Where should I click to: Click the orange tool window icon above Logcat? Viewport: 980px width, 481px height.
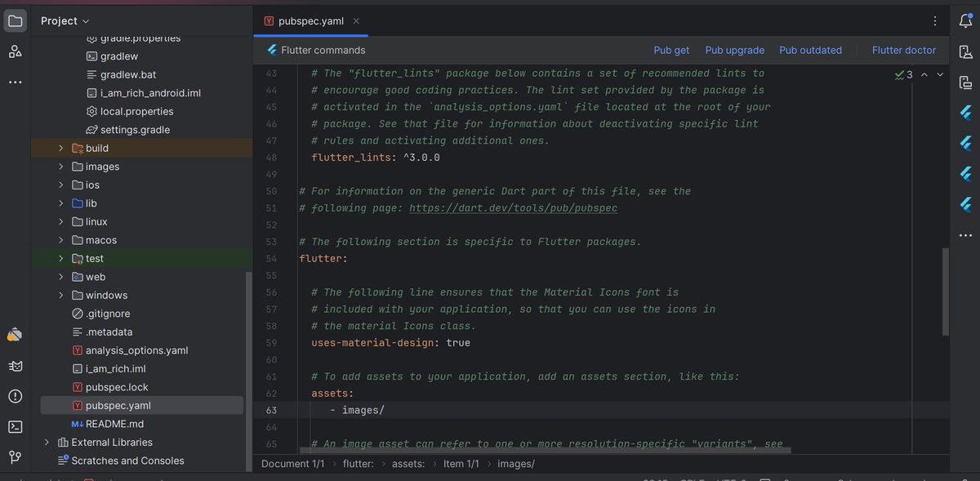tap(15, 335)
